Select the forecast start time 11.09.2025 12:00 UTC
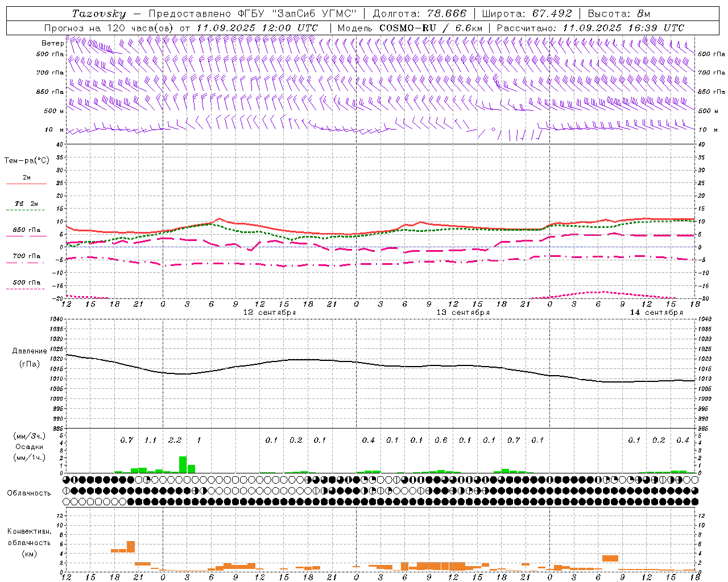Screen dimensions: 728x582 pos(257,28)
